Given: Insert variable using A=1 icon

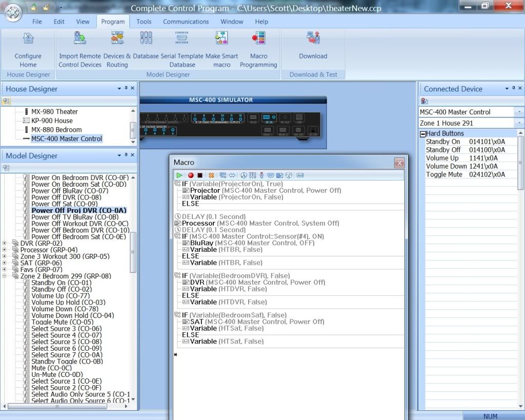Looking at the screenshot, I should click(x=300, y=175).
